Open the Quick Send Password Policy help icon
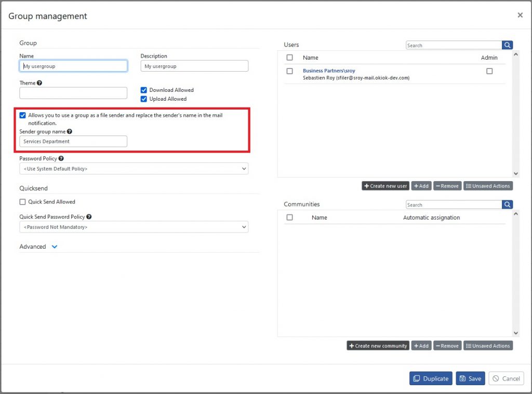The image size is (532, 394). [89, 216]
